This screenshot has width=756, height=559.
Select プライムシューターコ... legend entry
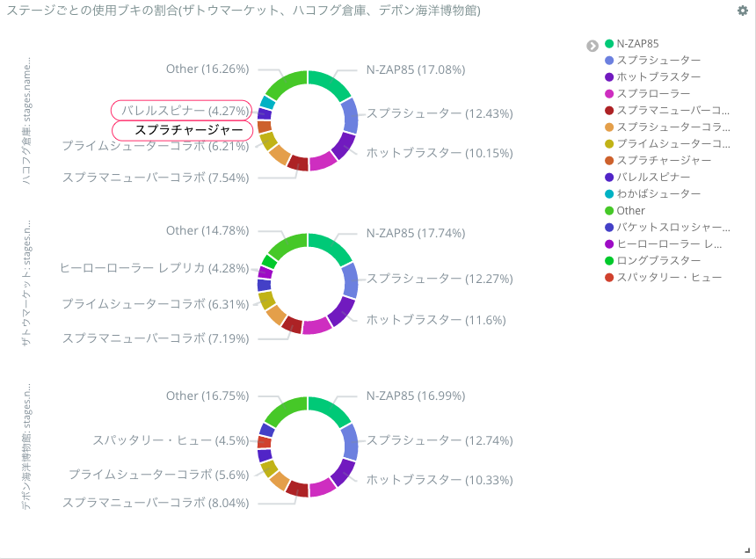tap(673, 143)
